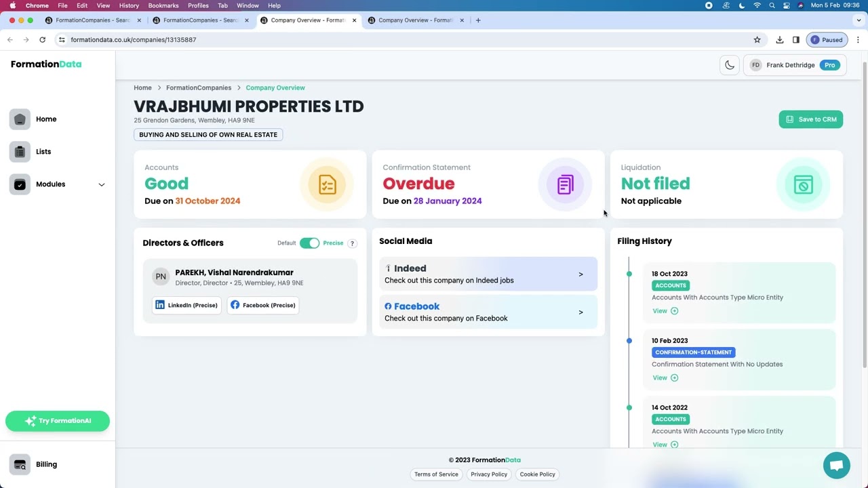Click the FormationData logo

pos(46,64)
